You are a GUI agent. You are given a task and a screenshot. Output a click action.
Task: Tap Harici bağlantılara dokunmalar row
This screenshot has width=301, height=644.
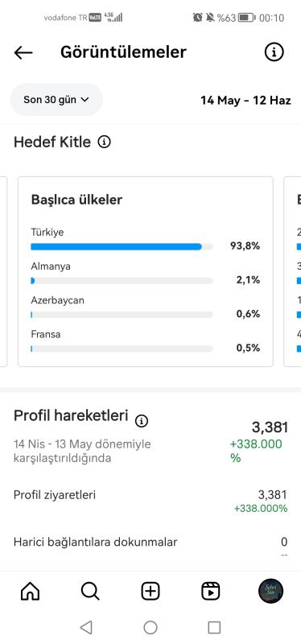[150, 545]
